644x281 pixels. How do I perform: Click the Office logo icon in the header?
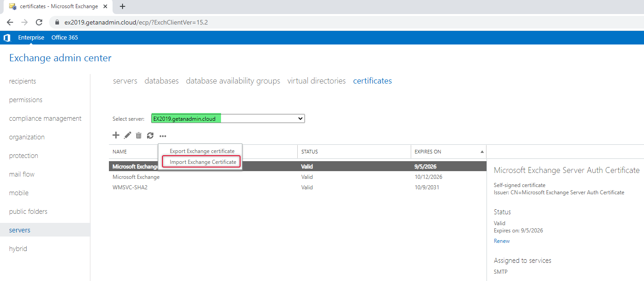tap(7, 38)
